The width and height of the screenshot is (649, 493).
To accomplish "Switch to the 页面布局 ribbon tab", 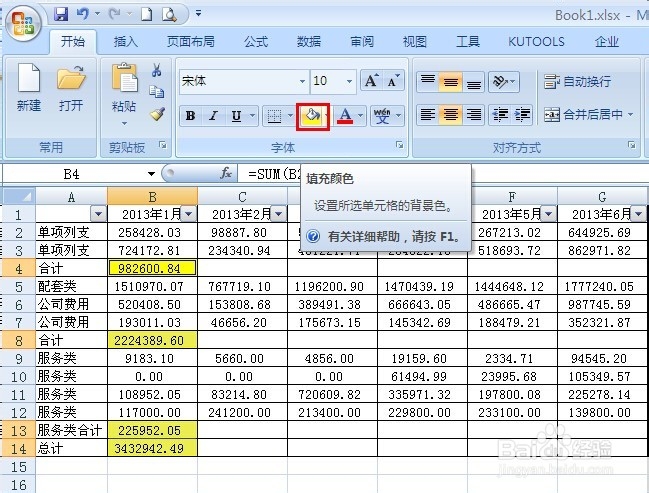I will 190,41.
